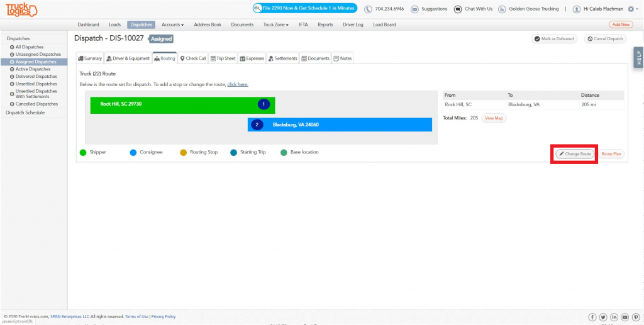Click the Suggestions envelope icon
Image resolution: width=644 pixels, height=325 pixels.
415,9
